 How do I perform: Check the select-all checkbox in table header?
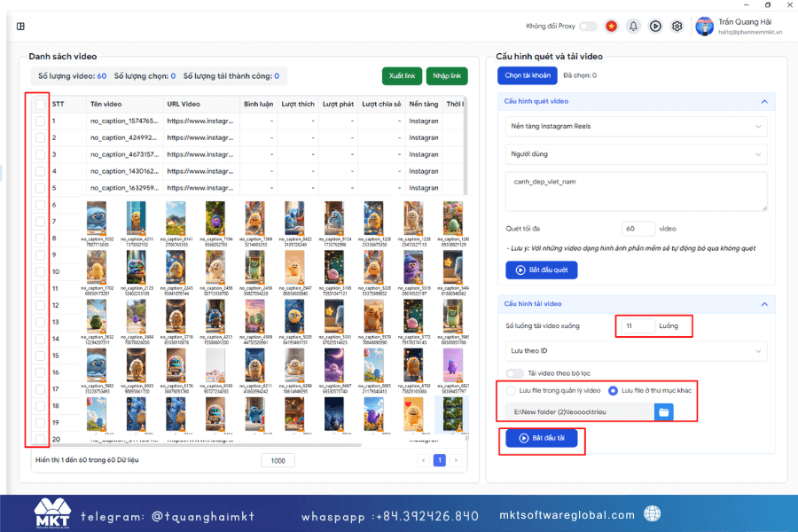pyautogui.click(x=40, y=104)
